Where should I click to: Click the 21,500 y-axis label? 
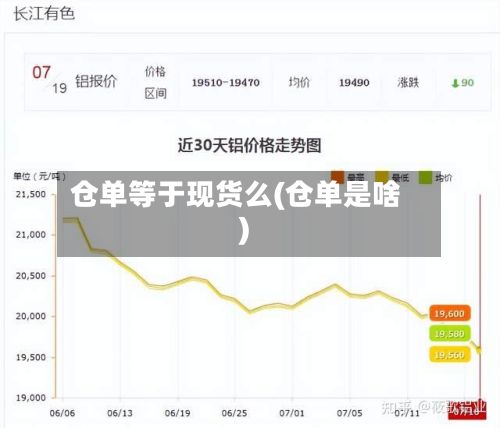[x=31, y=194]
